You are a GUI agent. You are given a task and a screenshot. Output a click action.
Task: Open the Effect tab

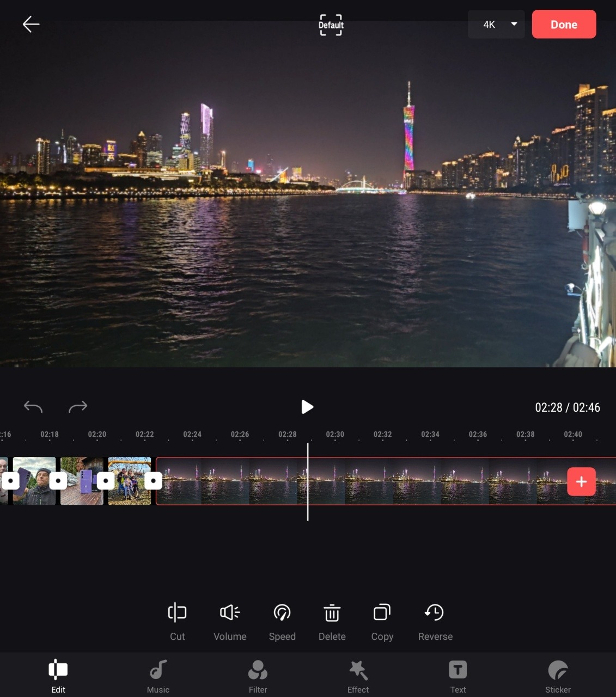[358, 676]
